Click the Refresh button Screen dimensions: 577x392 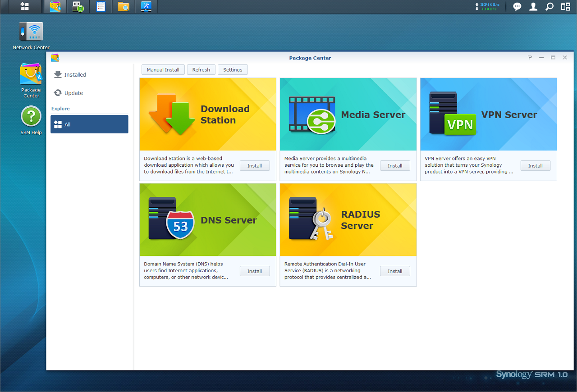(201, 70)
